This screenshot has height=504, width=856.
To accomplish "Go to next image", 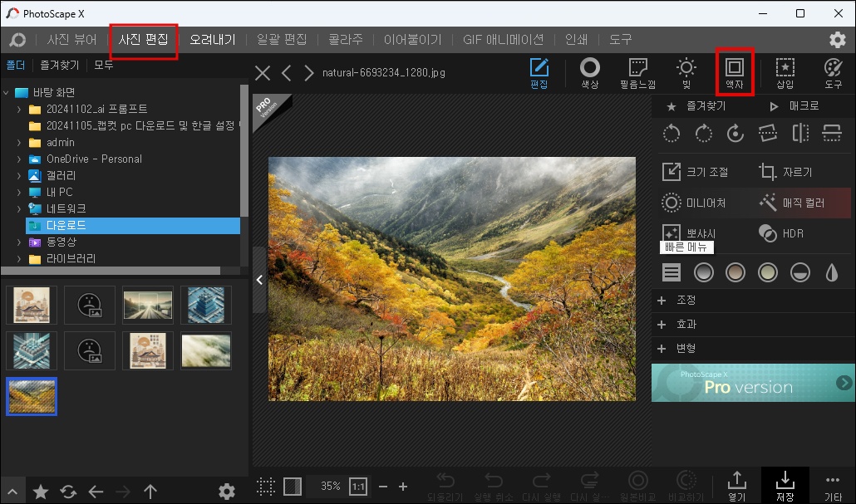I will [x=308, y=72].
